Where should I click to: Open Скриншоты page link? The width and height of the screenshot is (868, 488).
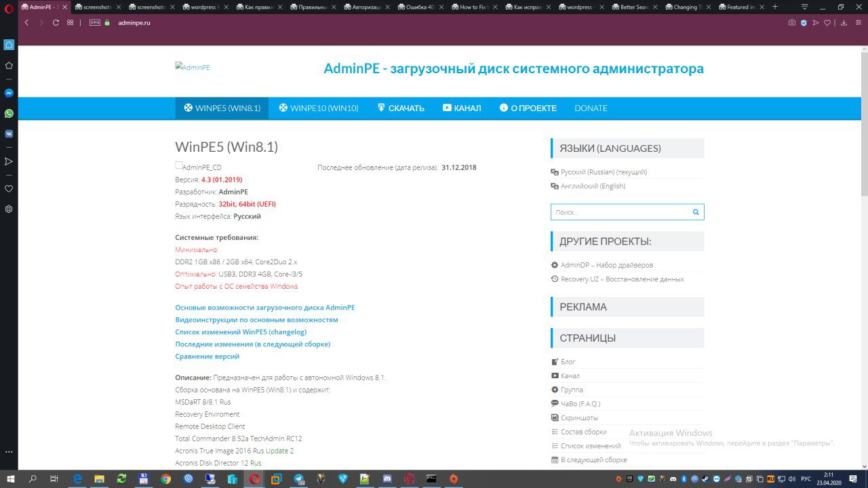pos(579,418)
